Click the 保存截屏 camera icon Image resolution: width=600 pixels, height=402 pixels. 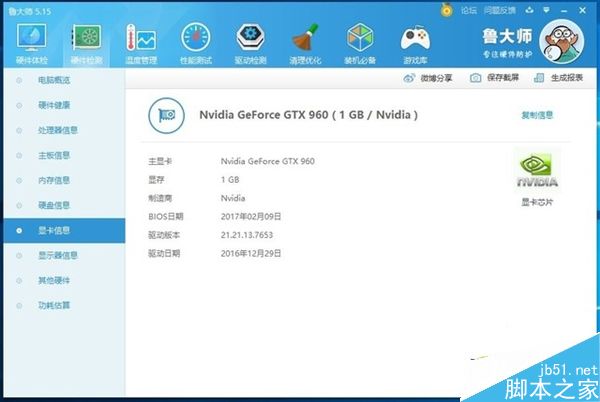[475, 78]
